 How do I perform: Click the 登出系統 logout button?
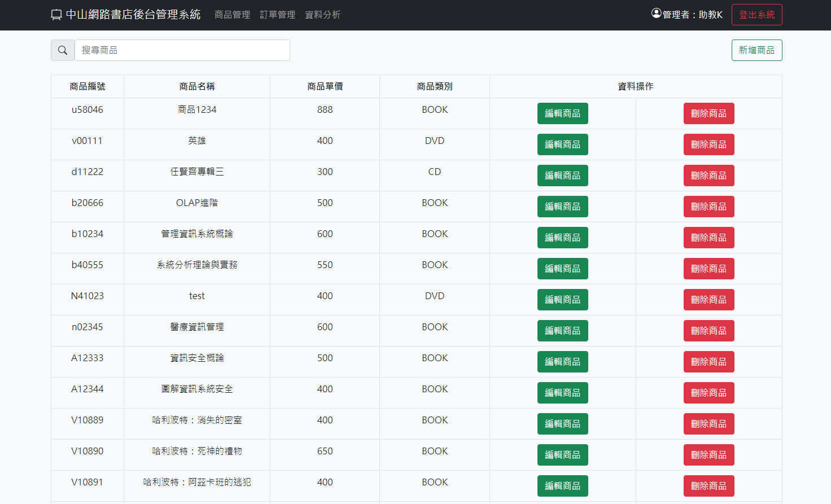point(756,15)
